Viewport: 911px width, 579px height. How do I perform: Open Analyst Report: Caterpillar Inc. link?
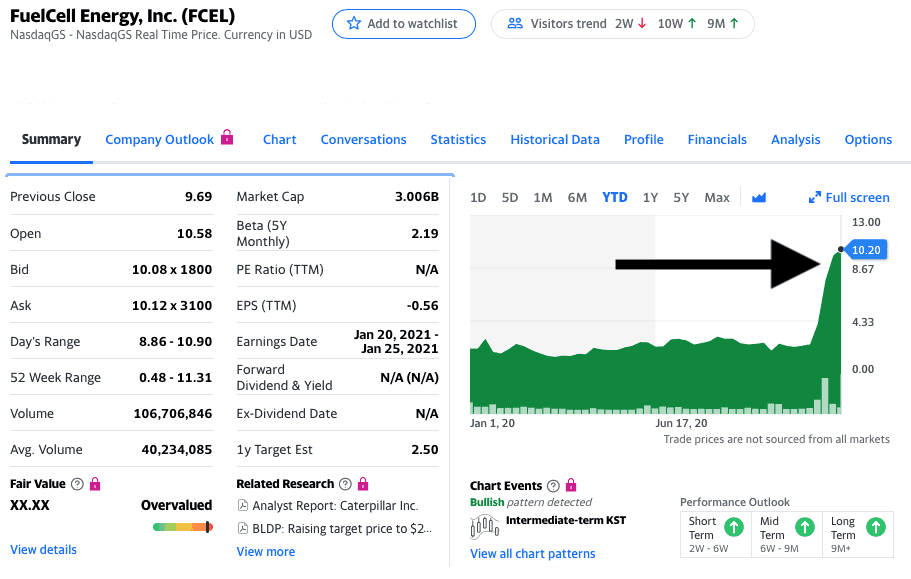click(334, 506)
